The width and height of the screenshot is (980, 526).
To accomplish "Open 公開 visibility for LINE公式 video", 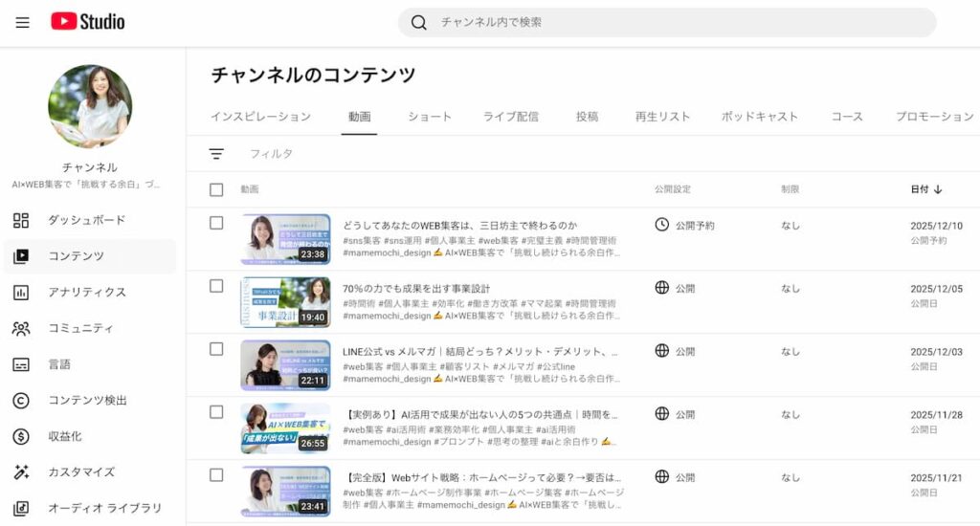I will pos(685,352).
